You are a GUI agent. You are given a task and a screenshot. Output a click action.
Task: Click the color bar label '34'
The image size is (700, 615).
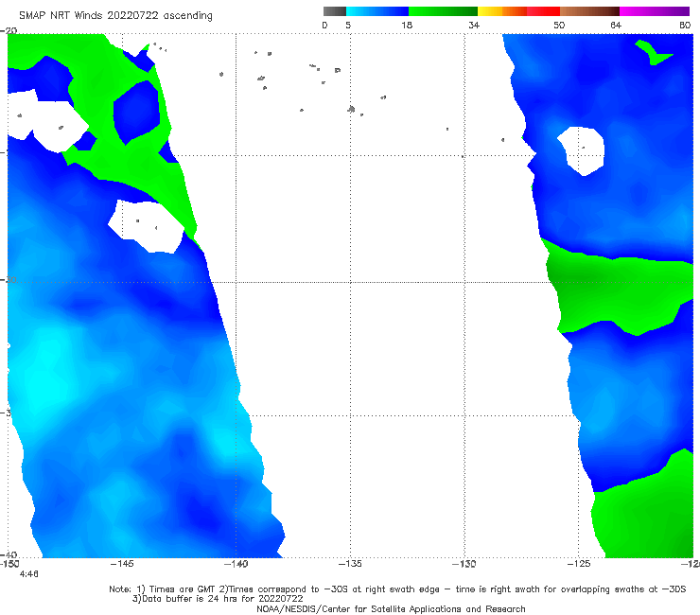coord(474,26)
